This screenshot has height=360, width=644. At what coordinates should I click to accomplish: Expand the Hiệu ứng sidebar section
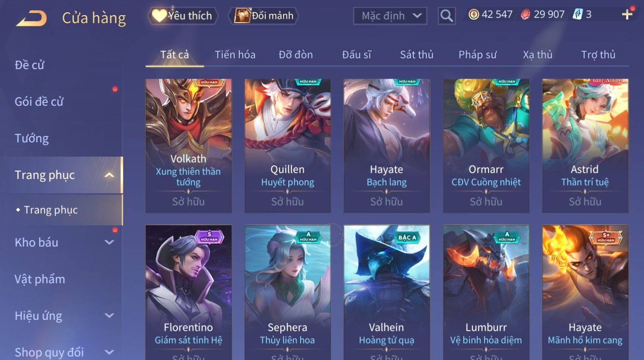(x=109, y=316)
